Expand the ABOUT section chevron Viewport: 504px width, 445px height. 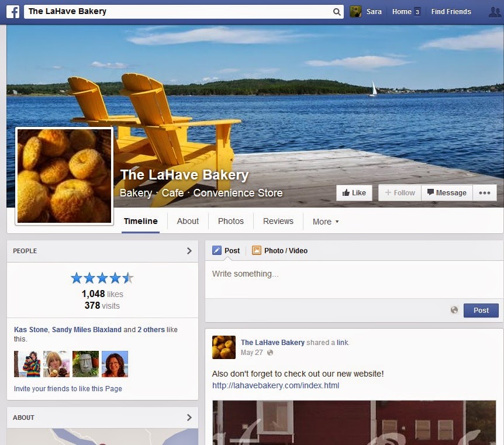point(189,418)
